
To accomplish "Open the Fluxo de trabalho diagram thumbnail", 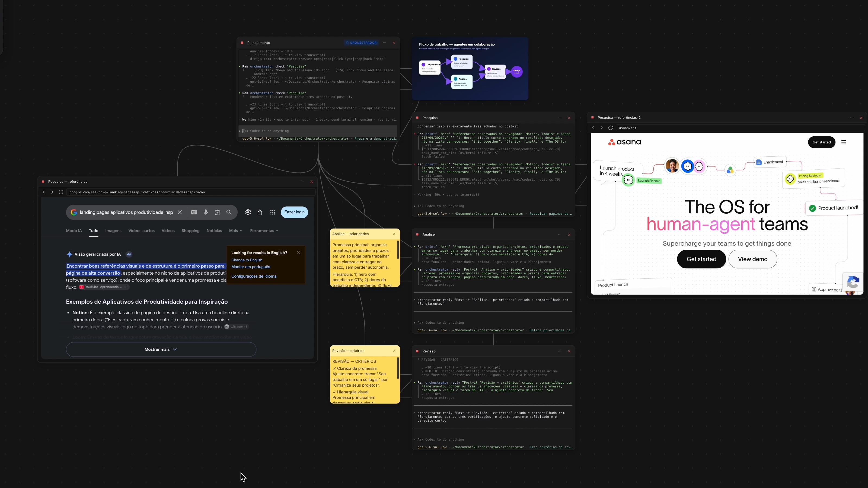I will point(470,68).
